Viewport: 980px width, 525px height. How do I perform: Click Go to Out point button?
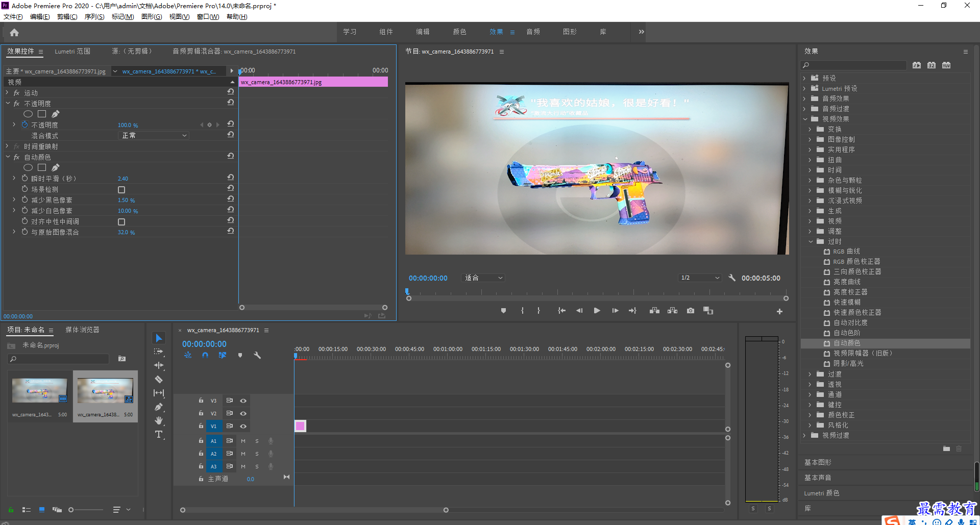pos(633,311)
